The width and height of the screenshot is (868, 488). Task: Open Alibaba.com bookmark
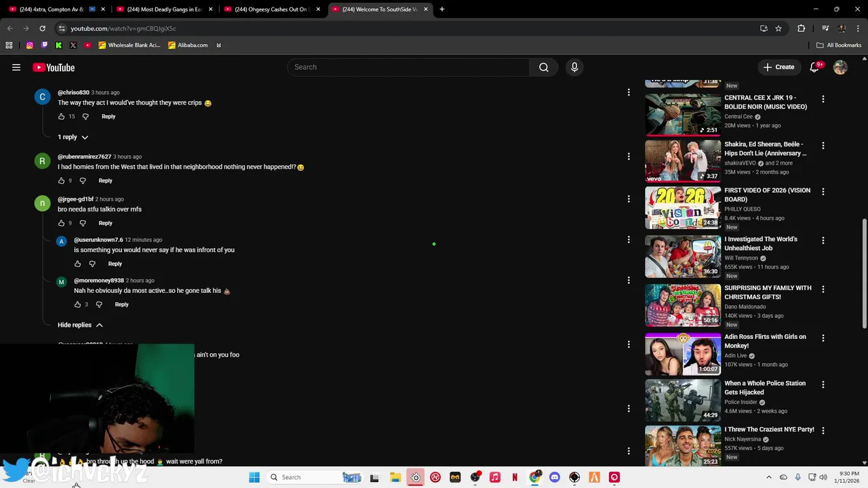coord(188,45)
